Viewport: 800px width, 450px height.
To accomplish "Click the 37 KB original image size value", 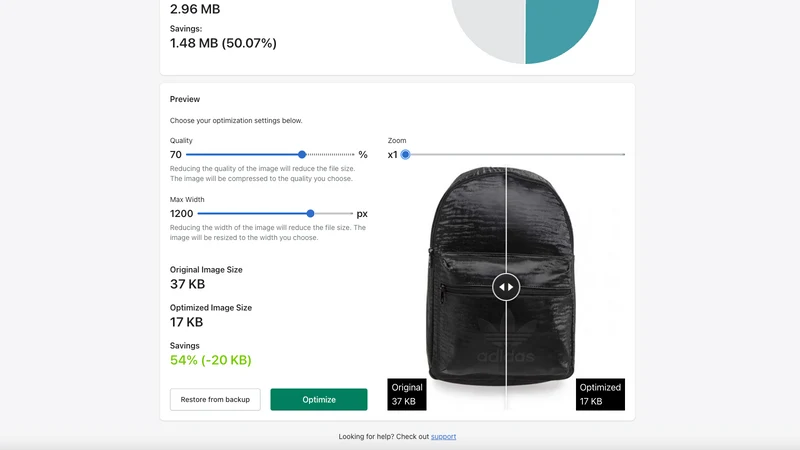I will (x=187, y=284).
